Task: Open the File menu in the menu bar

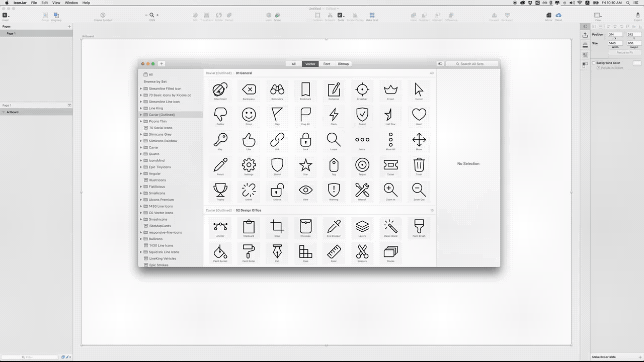Action: [x=33, y=3]
